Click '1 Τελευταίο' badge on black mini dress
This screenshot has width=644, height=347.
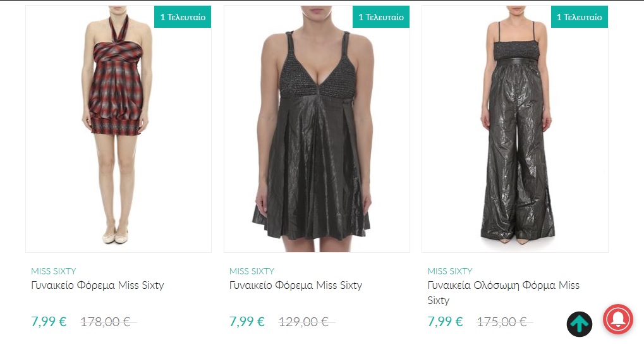pos(381,17)
